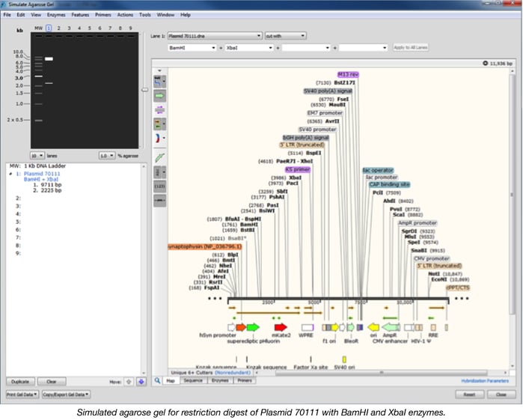
Task: Click the green feather annotation icon
Action: [x=160, y=157]
